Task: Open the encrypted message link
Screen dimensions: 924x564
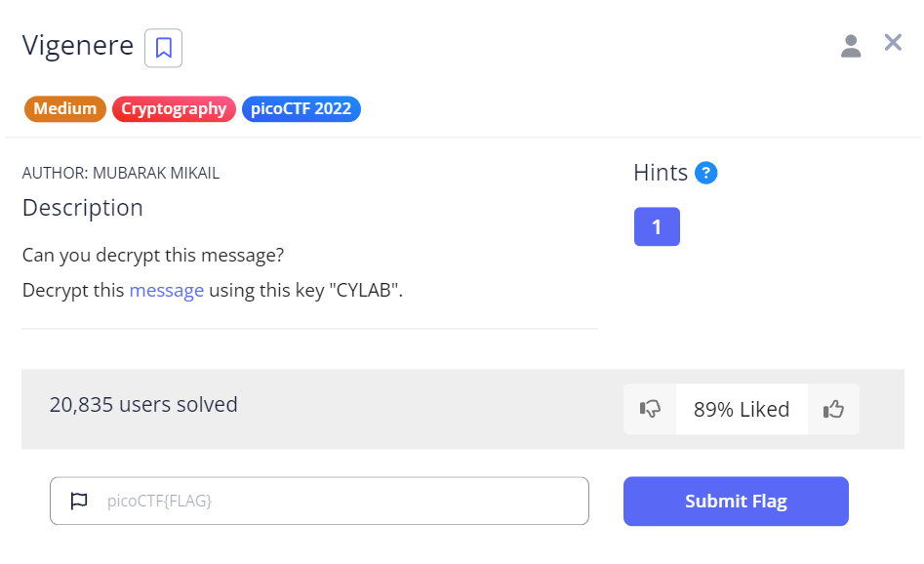Action: point(166,290)
